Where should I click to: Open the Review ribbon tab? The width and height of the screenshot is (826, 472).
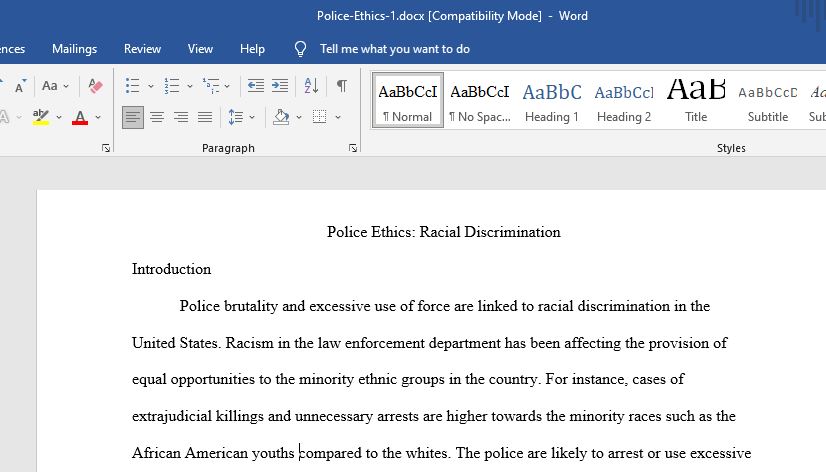point(142,49)
